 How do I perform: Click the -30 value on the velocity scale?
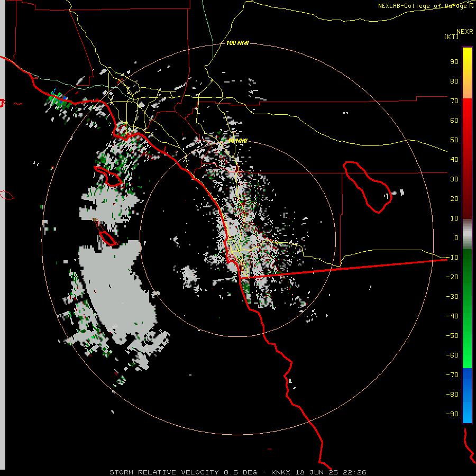click(x=452, y=297)
